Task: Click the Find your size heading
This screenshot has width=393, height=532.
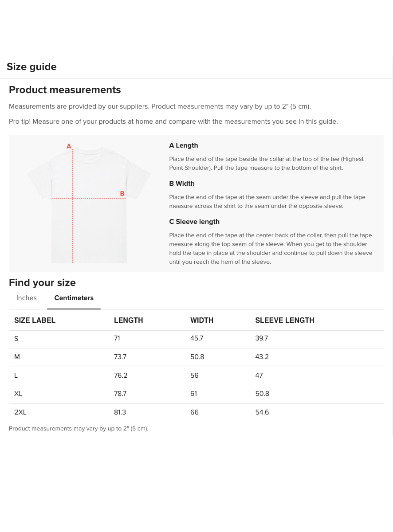Action: pyautogui.click(x=42, y=283)
